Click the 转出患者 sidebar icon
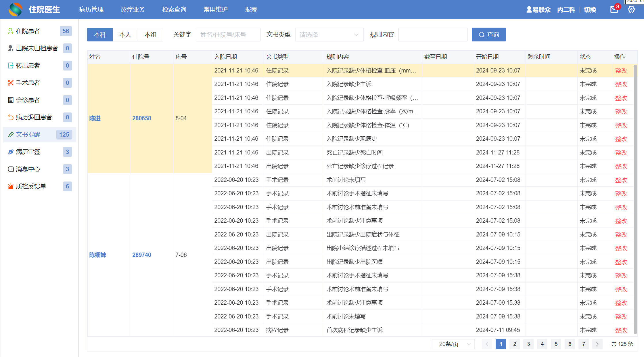The height and width of the screenshot is (357, 644). (11, 66)
